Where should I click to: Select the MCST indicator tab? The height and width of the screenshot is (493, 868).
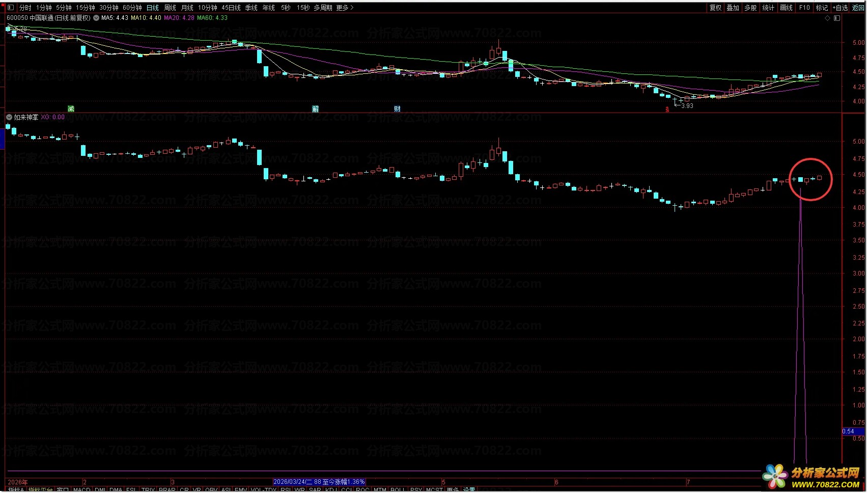tap(434, 490)
